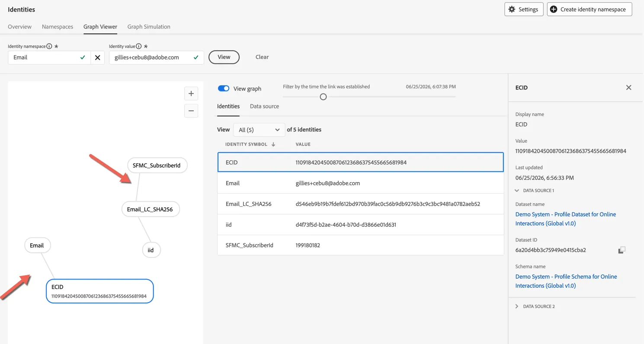Image resolution: width=644 pixels, height=344 pixels.
Task: Select the Identities sub-tab
Action: [x=228, y=106]
